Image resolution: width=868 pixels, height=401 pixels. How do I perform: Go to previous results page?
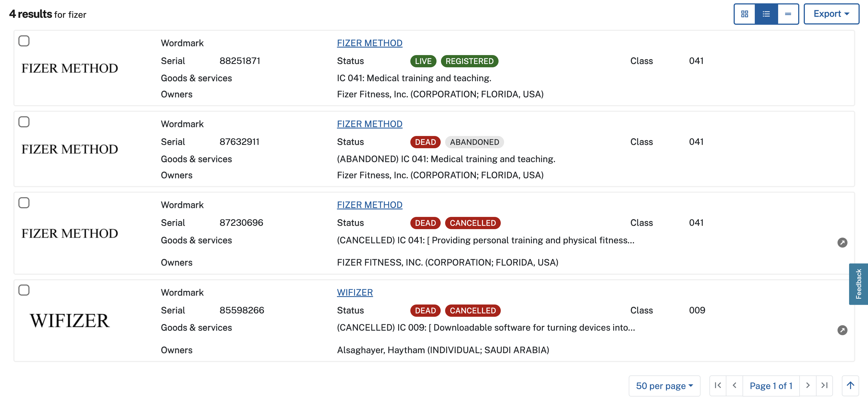pyautogui.click(x=734, y=385)
